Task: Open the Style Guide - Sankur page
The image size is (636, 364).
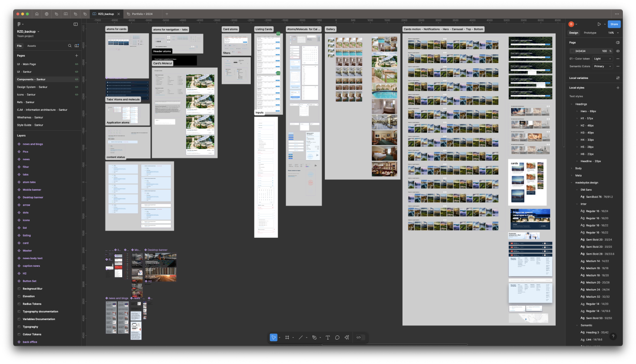Action: pos(30,125)
